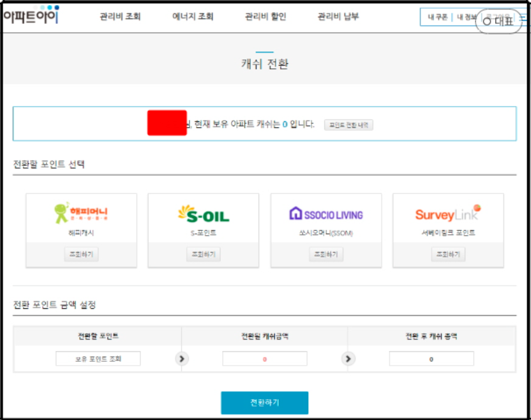The height and width of the screenshot is (420, 531).
Task: Click the 보유 포인트 조회 field
Action: click(x=98, y=359)
